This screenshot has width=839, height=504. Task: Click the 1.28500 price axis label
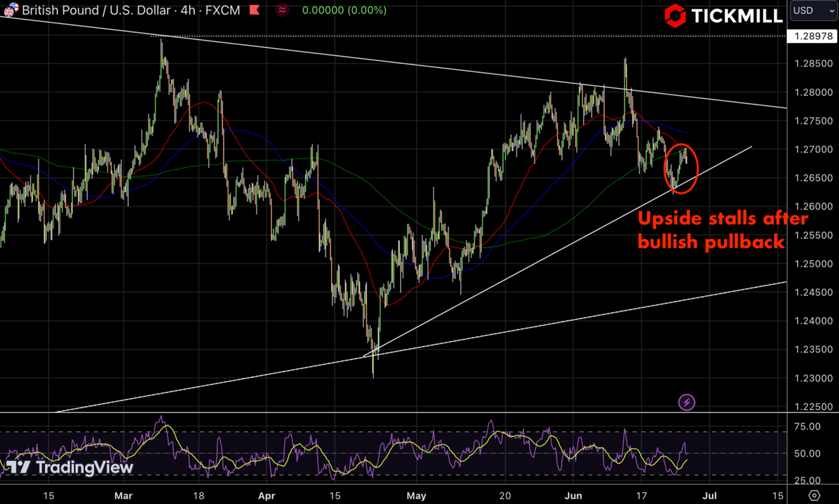tap(813, 64)
